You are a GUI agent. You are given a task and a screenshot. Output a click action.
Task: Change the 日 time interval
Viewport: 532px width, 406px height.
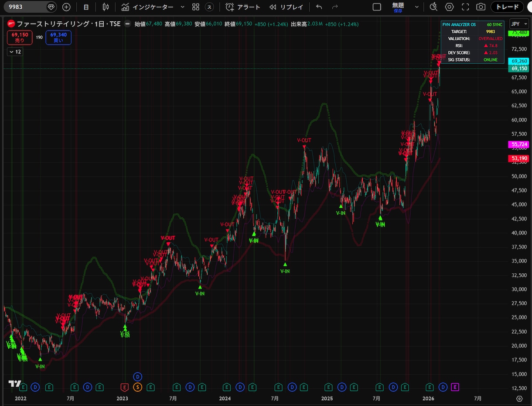point(86,7)
